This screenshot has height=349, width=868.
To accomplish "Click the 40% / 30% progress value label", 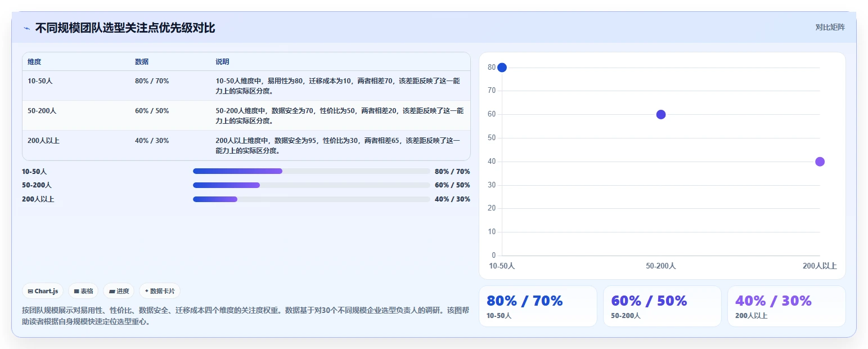I will tap(452, 199).
